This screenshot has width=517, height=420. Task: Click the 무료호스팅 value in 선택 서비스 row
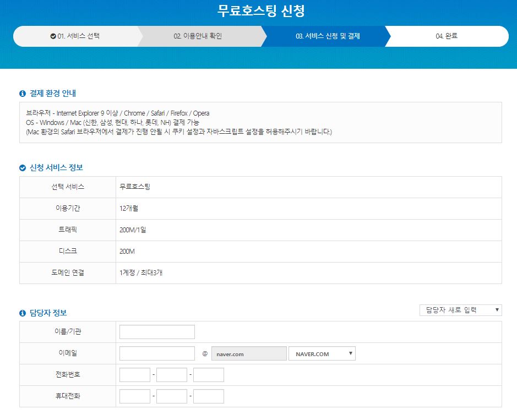point(135,187)
